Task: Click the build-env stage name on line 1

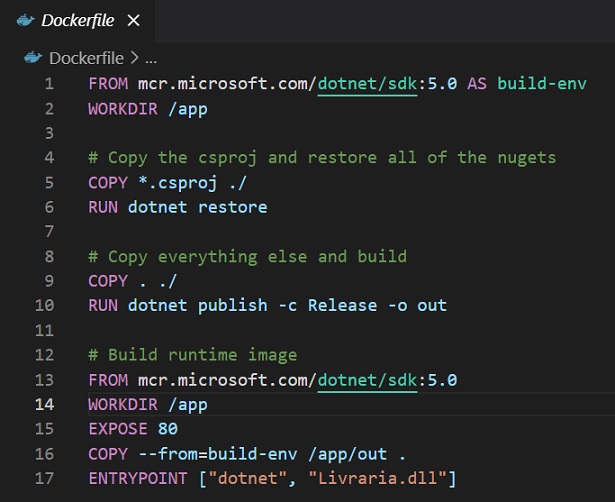Action: pyautogui.click(x=542, y=84)
